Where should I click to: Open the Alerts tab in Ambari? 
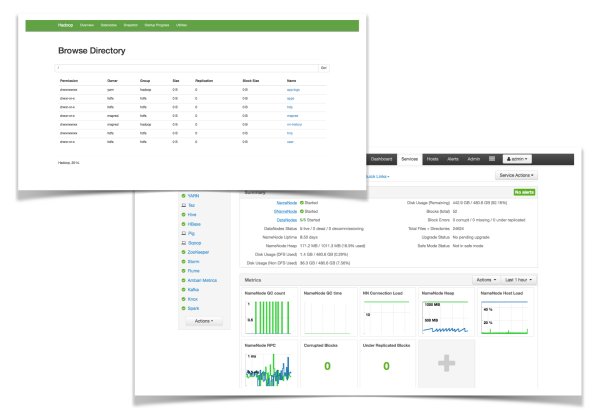453,159
